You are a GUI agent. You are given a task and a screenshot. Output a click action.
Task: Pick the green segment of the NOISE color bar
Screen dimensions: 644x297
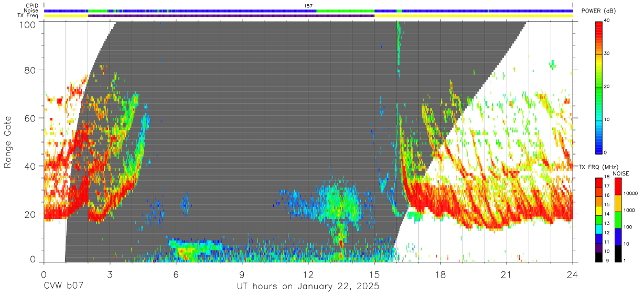click(x=619, y=219)
